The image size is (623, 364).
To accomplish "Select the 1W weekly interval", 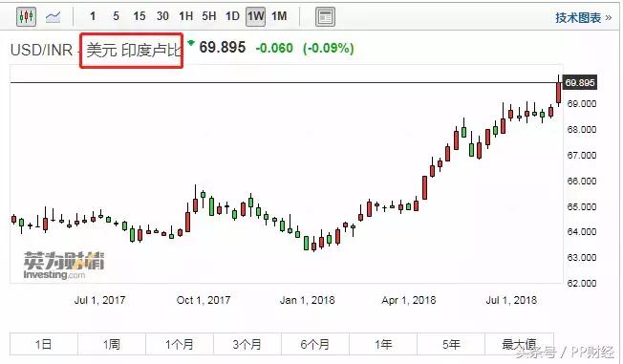I will coord(255,16).
